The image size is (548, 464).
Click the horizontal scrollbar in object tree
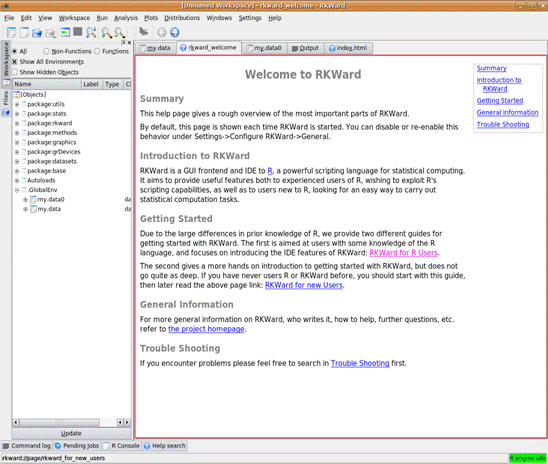tap(59, 422)
